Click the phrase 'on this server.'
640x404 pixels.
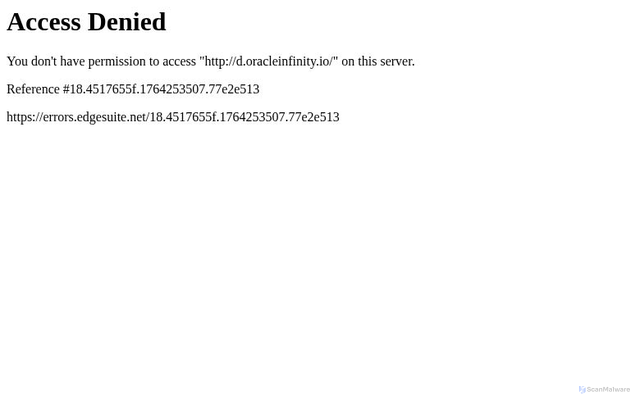(378, 61)
